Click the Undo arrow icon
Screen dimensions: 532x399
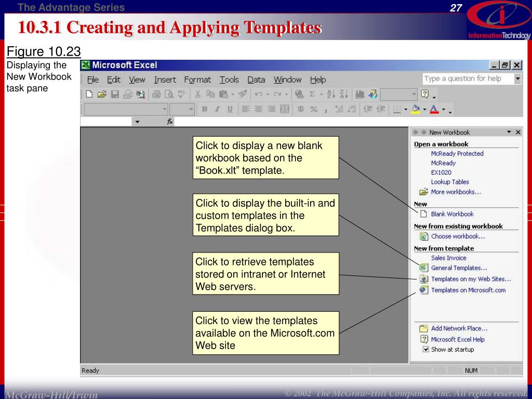(x=259, y=94)
